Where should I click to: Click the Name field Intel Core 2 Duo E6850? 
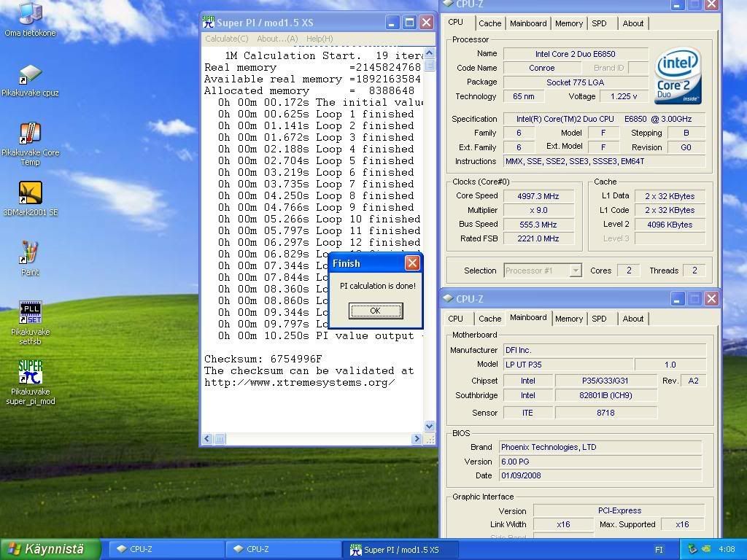coord(576,54)
